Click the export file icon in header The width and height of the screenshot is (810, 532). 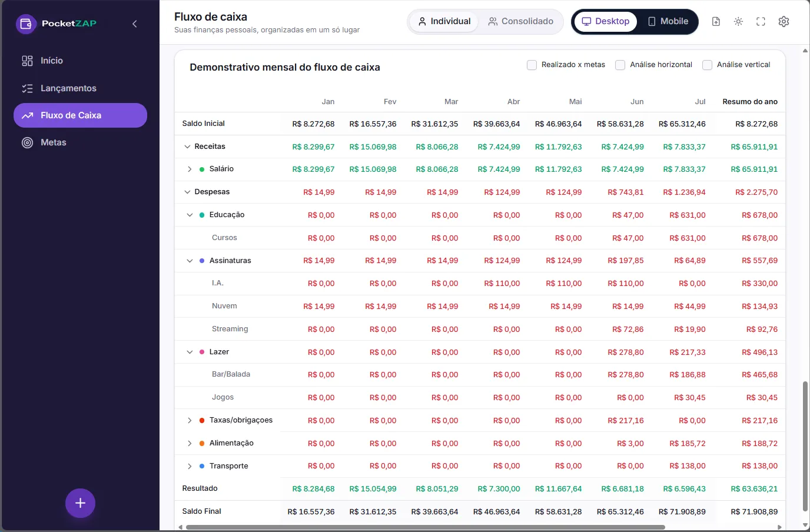pos(716,22)
